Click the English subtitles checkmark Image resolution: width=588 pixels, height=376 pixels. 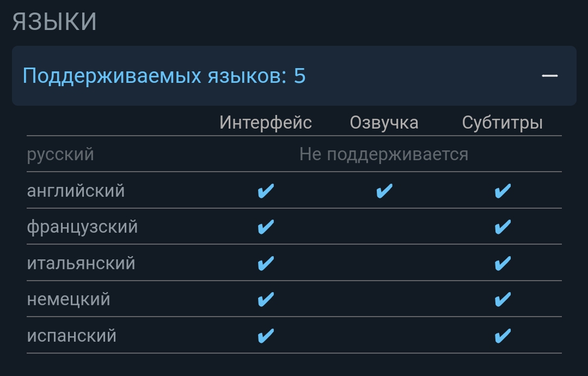[x=503, y=191]
